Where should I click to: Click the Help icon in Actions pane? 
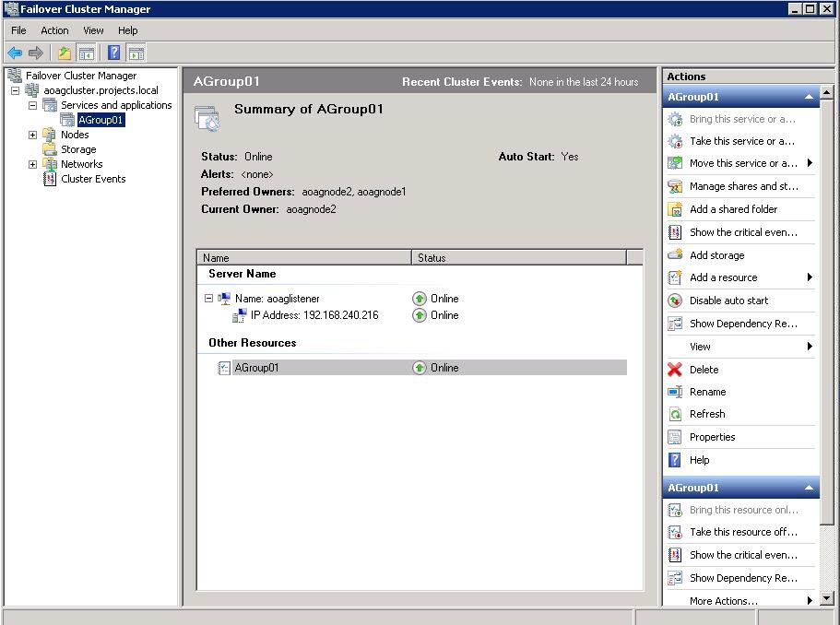(675, 460)
